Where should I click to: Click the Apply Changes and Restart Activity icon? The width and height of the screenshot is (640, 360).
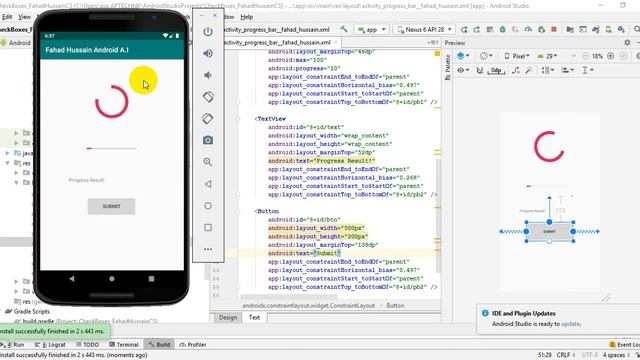click(x=464, y=29)
